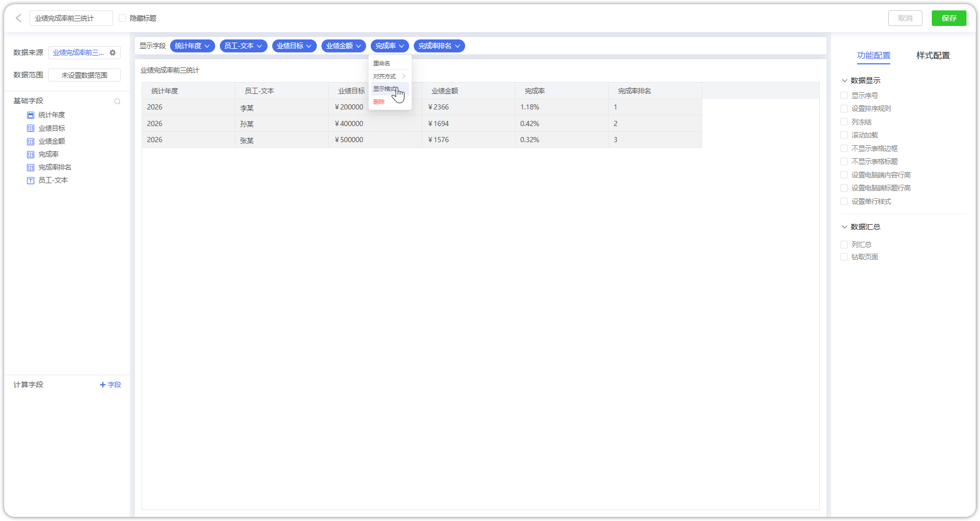Open the 统计年度 field chip dropdown
This screenshot has height=521, width=980.
click(207, 46)
